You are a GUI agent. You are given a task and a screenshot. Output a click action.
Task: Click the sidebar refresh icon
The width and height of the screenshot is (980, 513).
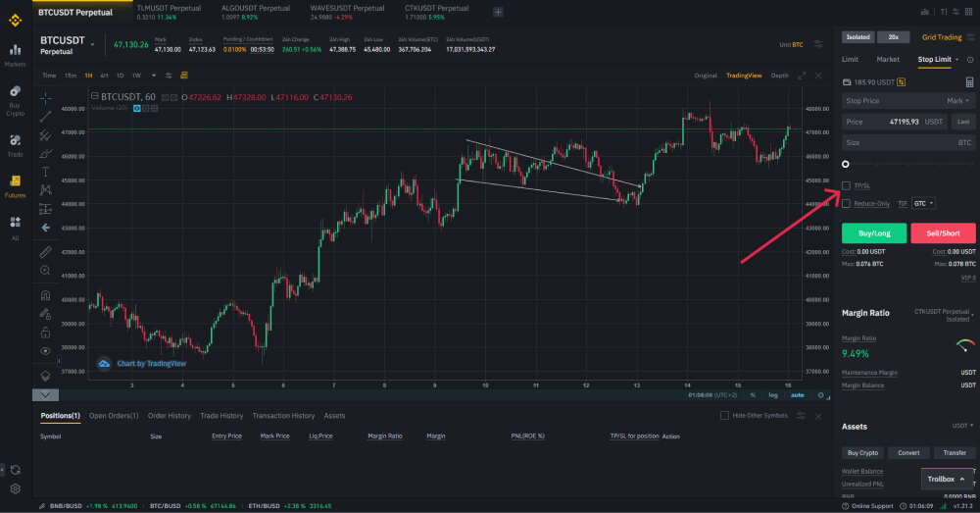[x=15, y=469]
